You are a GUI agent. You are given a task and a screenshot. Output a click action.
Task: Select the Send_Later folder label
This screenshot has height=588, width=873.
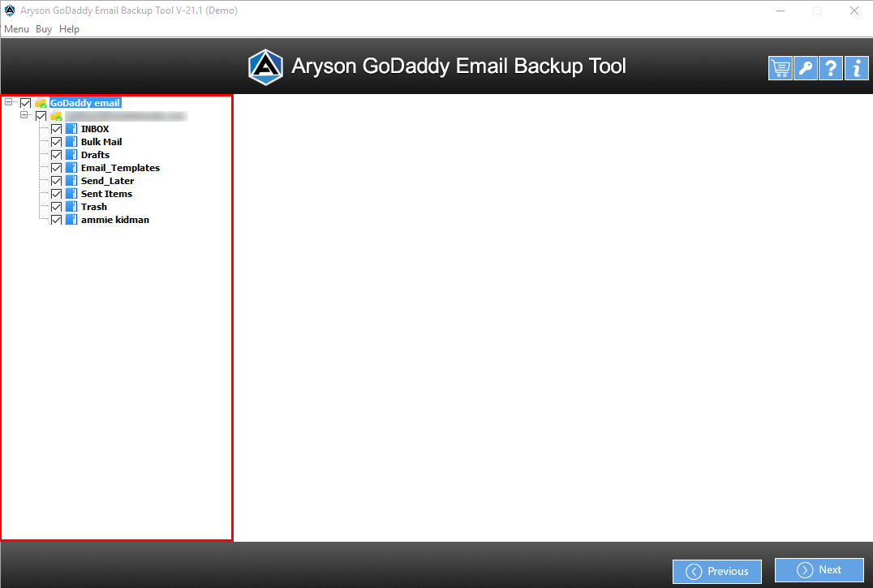(107, 181)
